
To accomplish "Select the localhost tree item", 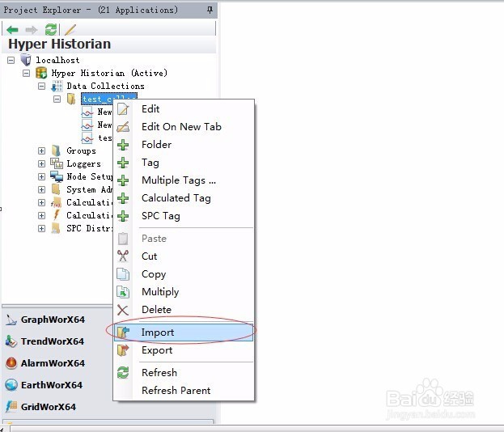I will click(x=57, y=60).
